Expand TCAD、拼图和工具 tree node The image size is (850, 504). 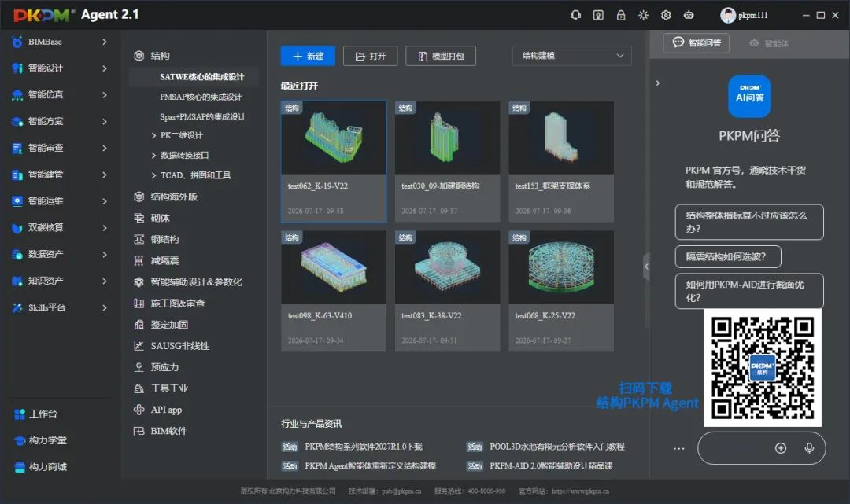(x=154, y=175)
